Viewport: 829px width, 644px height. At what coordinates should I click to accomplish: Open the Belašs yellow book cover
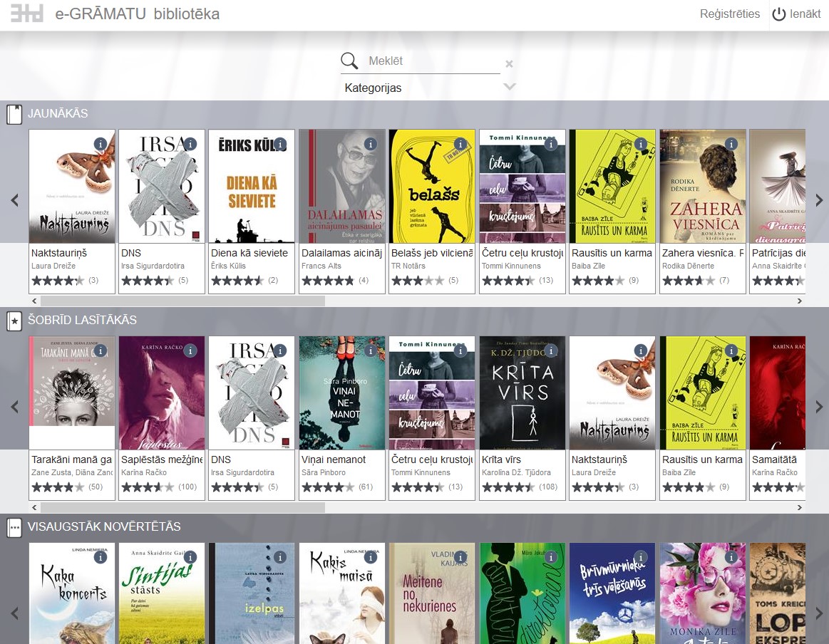pyautogui.click(x=432, y=187)
